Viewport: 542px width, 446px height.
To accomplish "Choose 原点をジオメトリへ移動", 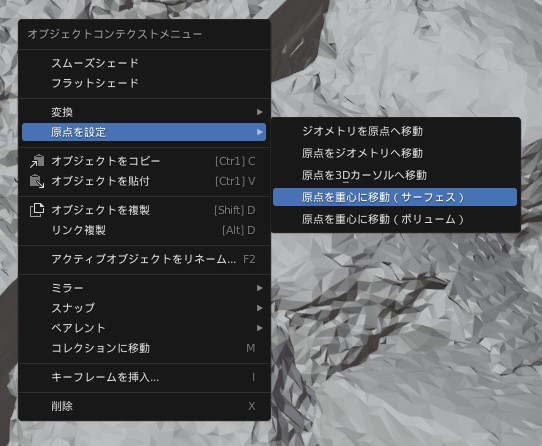I will coord(395,153).
